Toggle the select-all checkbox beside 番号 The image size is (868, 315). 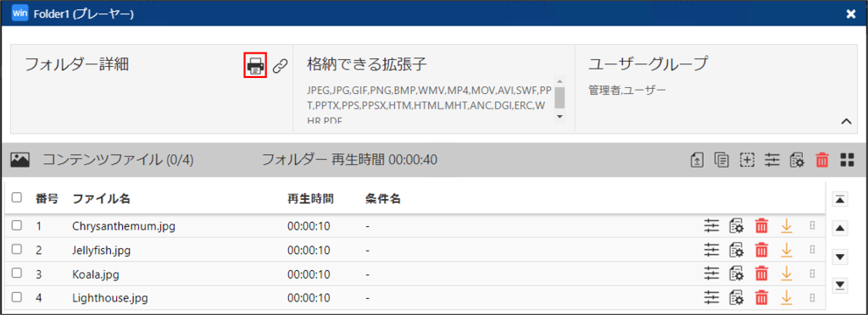pos(17,197)
